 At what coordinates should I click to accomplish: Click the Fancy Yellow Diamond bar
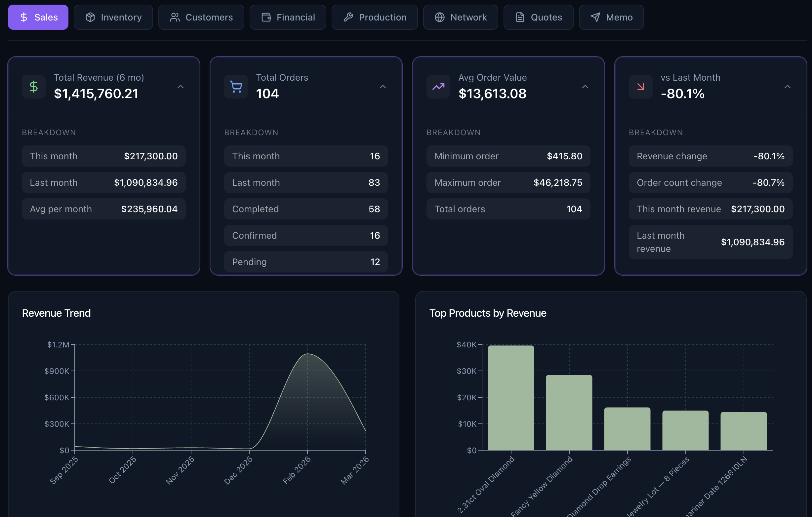click(x=569, y=413)
